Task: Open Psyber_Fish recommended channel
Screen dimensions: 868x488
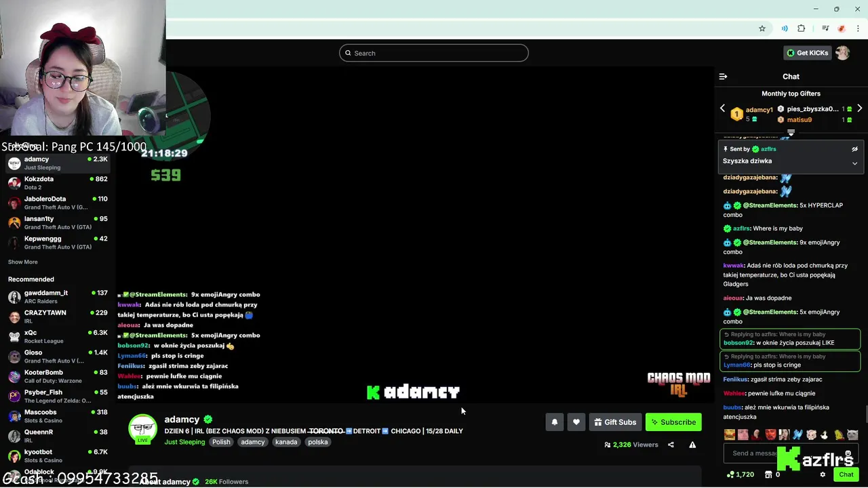Action: coord(58,396)
